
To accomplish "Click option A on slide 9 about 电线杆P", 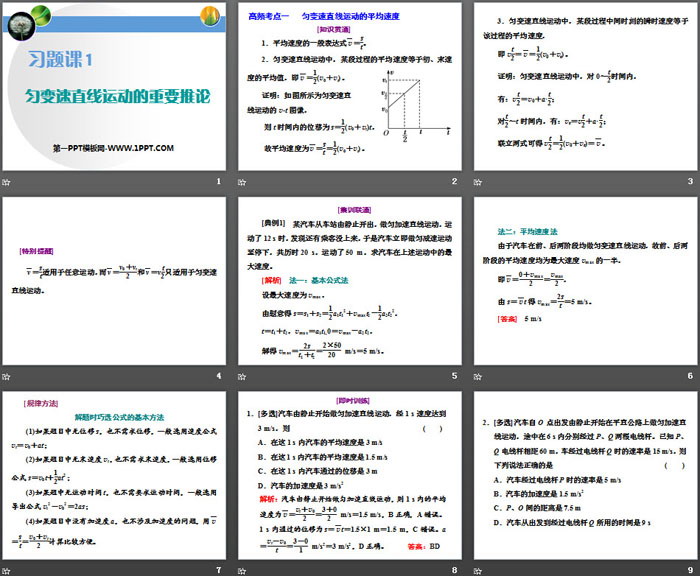I will [557, 480].
